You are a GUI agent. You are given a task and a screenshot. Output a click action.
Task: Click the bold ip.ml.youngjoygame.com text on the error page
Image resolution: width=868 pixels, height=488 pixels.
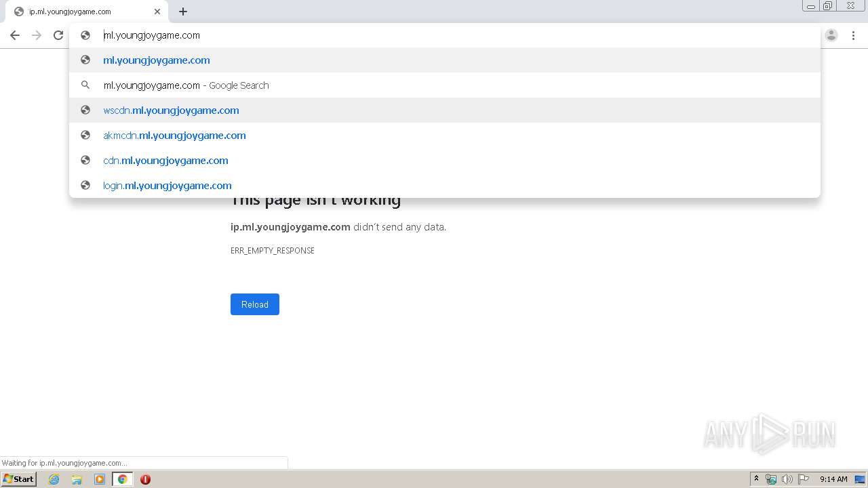pos(290,227)
